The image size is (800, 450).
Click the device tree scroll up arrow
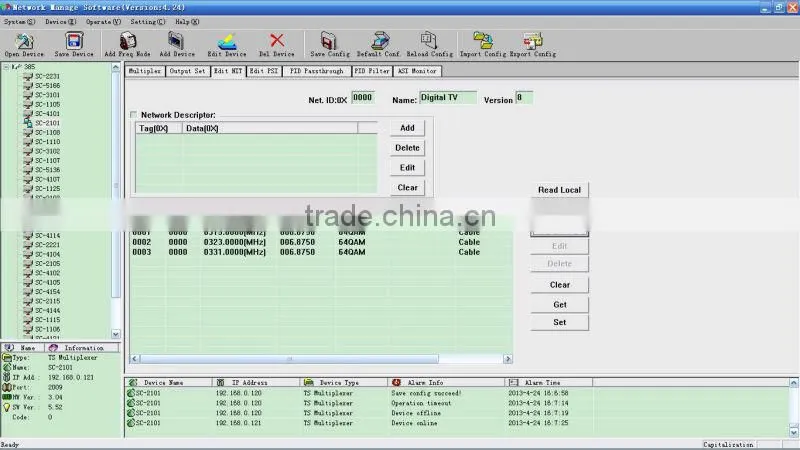point(116,67)
